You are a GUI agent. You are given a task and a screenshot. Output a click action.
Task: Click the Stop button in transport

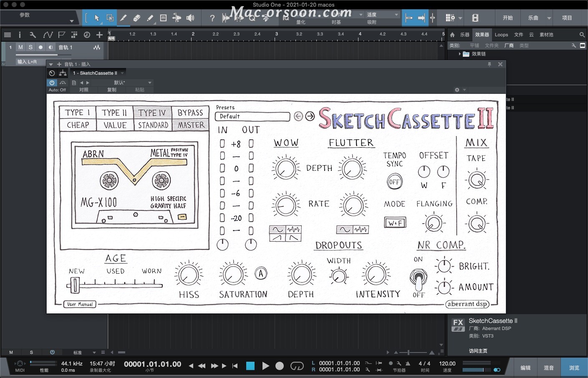click(x=250, y=366)
